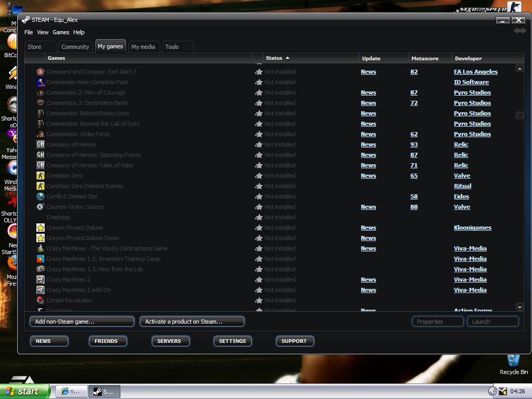Image resolution: width=532 pixels, height=399 pixels.
Task: Sort list by the Status column header
Action: point(311,58)
